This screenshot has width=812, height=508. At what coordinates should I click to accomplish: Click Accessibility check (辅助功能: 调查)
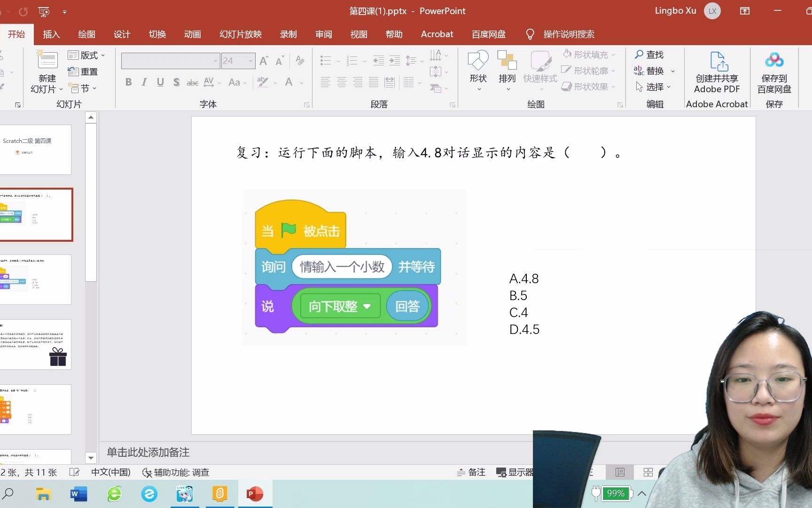pyautogui.click(x=176, y=472)
